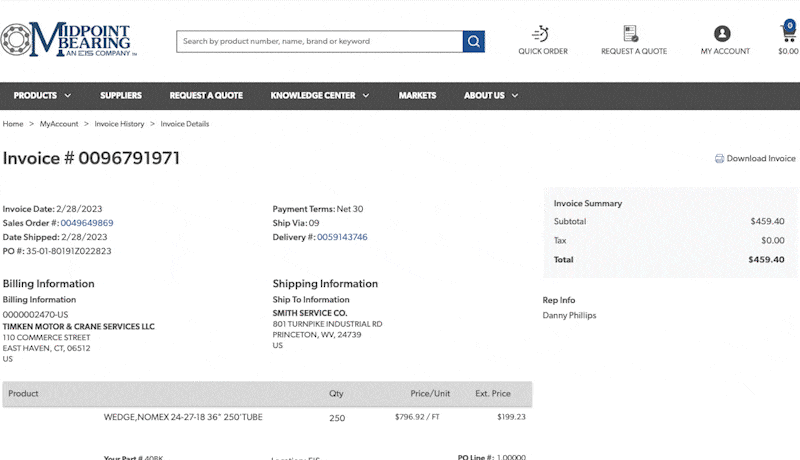Expand the About Us chevron
Screen dimensions: 800x460
(x=515, y=95)
